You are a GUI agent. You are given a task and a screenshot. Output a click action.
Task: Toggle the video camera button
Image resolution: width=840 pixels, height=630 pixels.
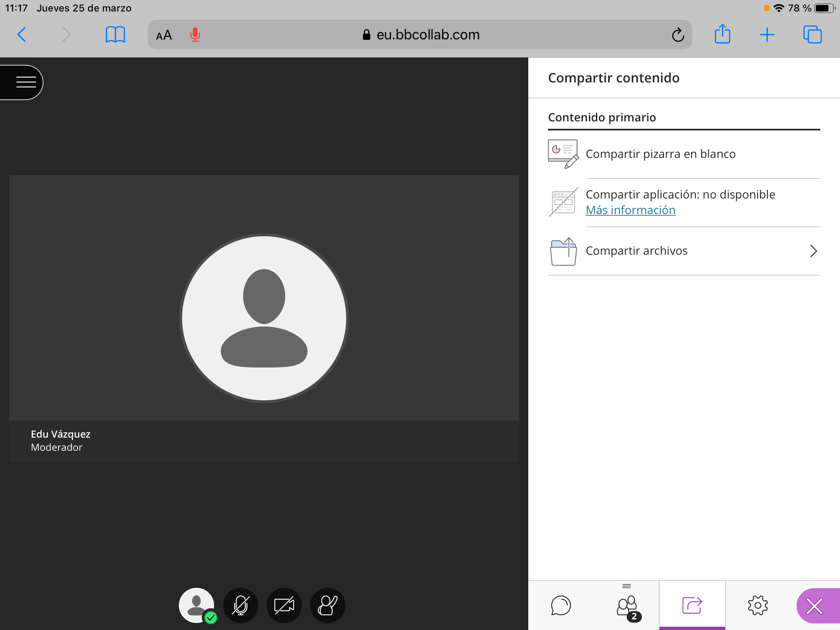click(x=284, y=605)
